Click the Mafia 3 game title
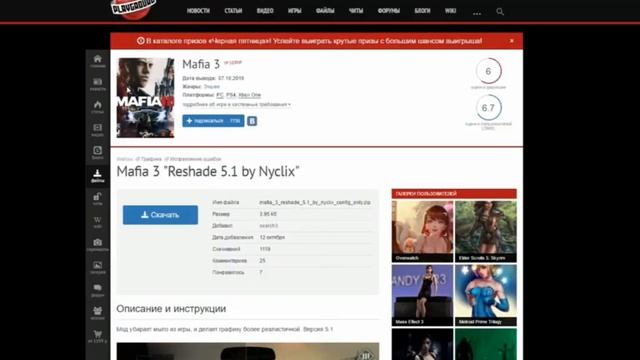Viewport: 640px width, 360px height. click(x=201, y=64)
